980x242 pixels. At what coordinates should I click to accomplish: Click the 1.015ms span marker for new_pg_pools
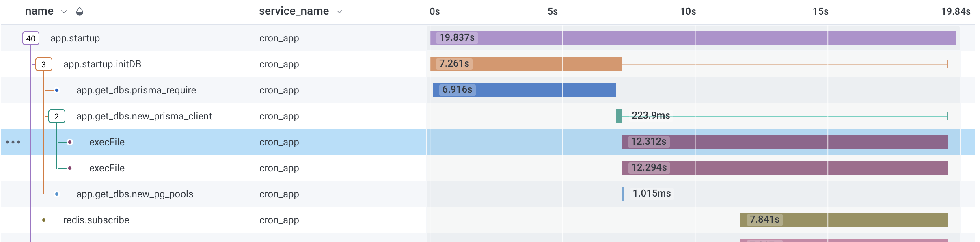[x=624, y=194]
